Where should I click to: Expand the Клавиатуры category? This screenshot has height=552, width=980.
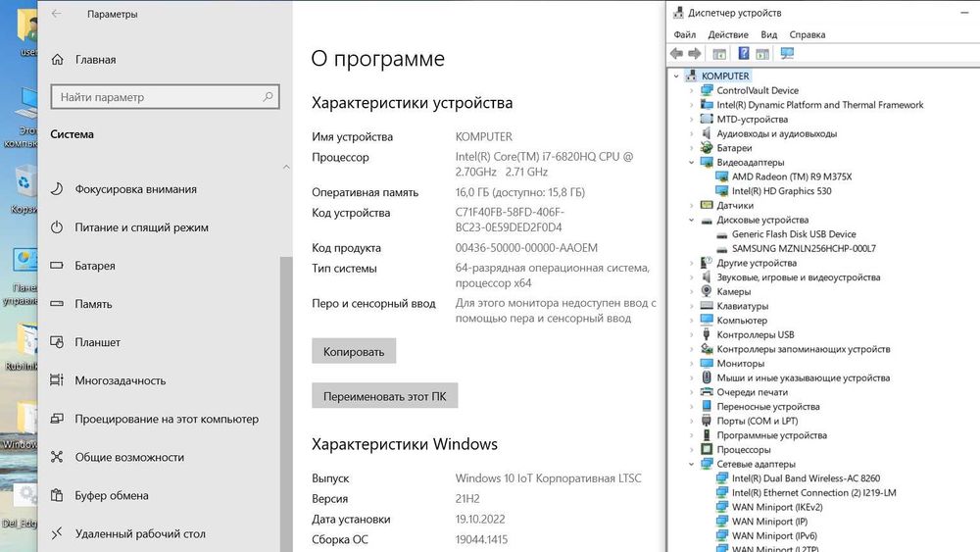691,306
